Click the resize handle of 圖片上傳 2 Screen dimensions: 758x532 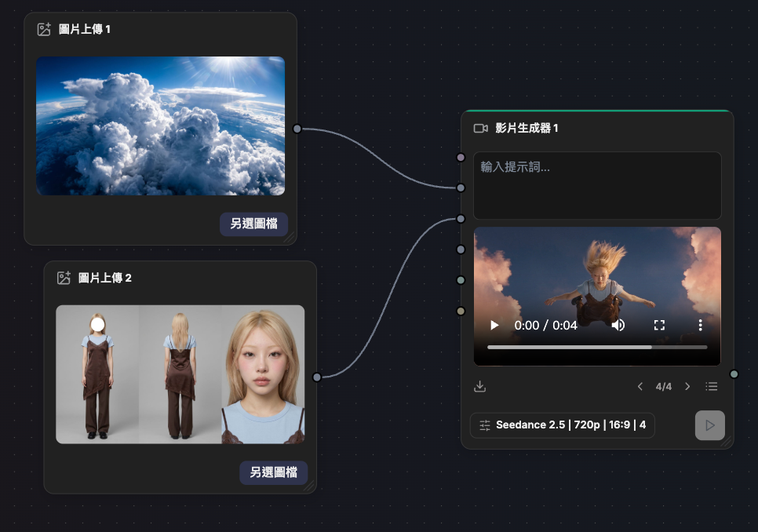pos(310,487)
